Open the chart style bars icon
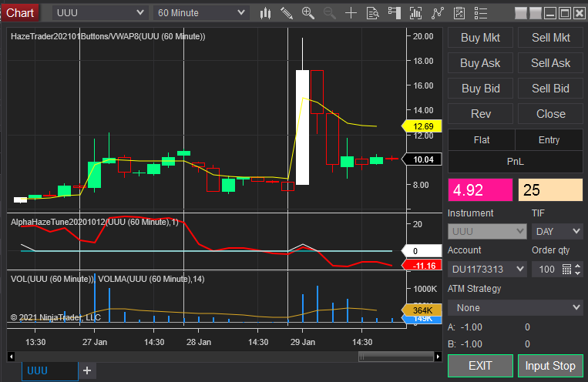Screen dimensions: 588x382 (266, 13)
